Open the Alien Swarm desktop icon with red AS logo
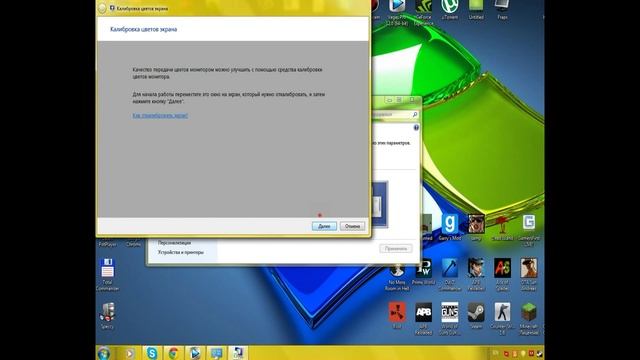This screenshot has width=640, height=360. click(x=502, y=274)
